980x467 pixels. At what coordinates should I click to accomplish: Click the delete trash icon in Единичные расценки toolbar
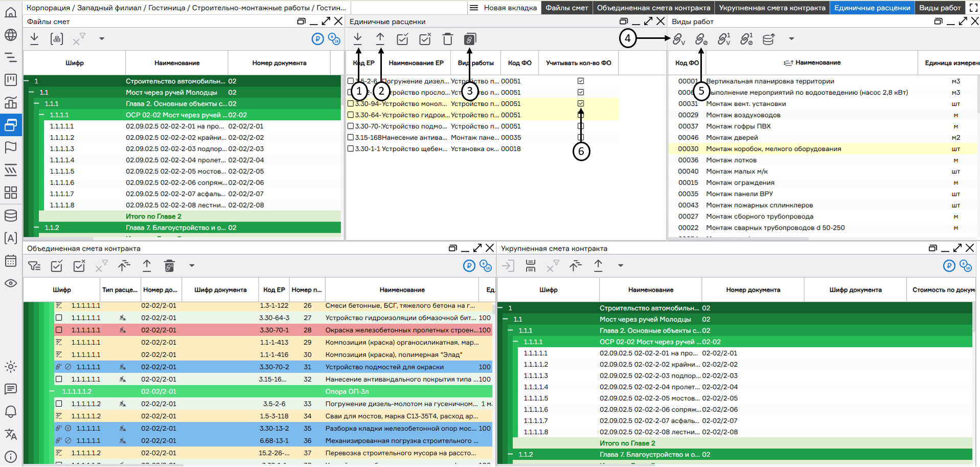[x=447, y=39]
